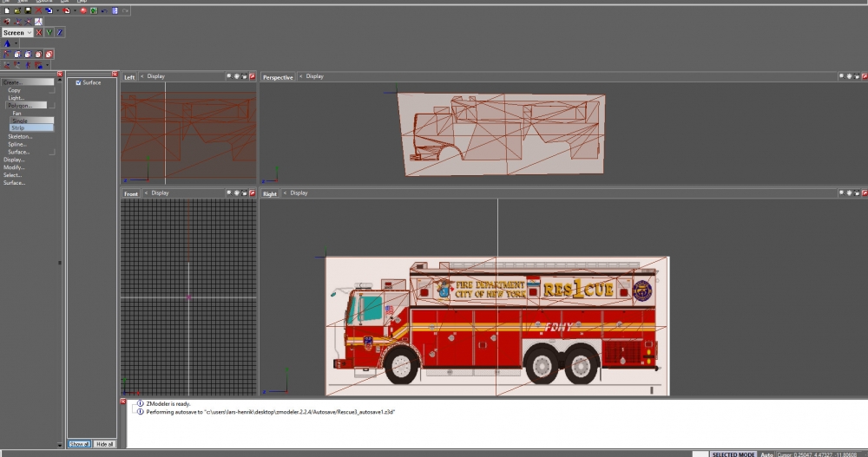Toggle the Auto status bar indicator
This screenshot has width=868, height=457.
tap(766, 454)
